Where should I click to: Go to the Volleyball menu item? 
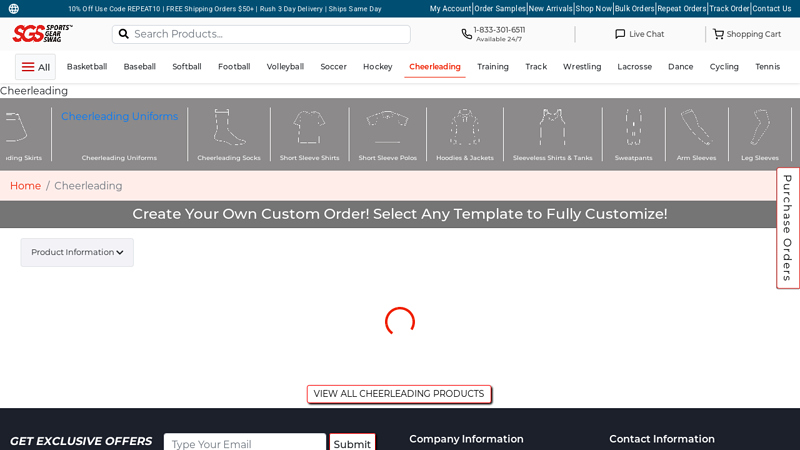(x=285, y=67)
